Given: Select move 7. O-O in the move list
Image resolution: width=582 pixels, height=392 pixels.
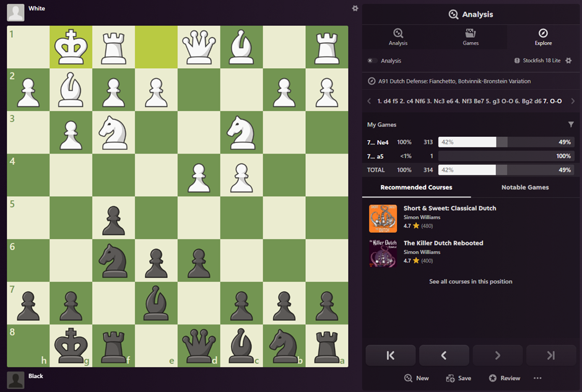Looking at the screenshot, I should pos(552,101).
